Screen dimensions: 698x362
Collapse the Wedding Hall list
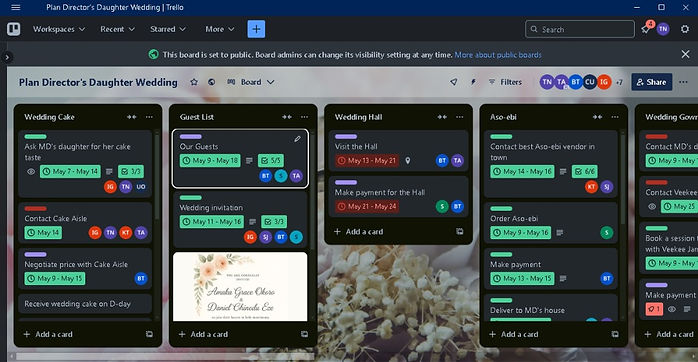(x=442, y=117)
